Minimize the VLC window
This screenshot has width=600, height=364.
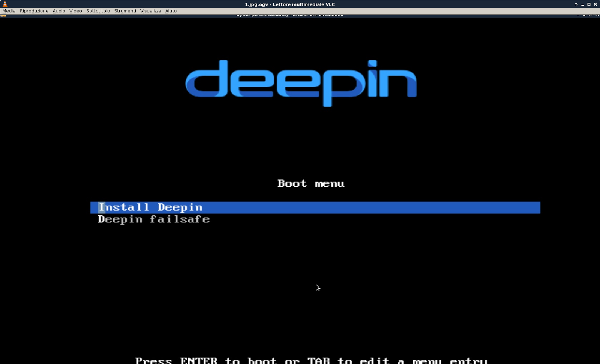[582, 4]
